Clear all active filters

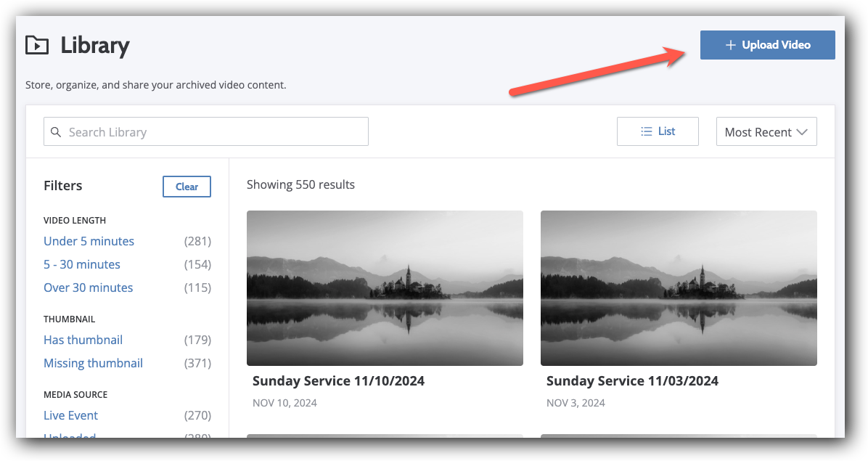tap(187, 187)
